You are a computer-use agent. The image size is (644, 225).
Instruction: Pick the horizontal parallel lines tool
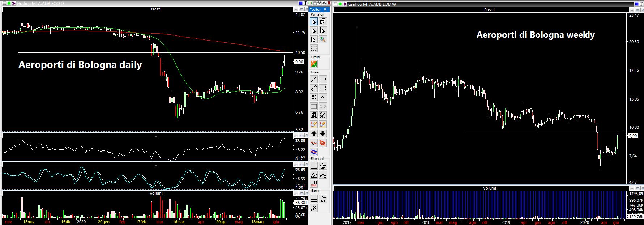pyautogui.click(x=323, y=88)
